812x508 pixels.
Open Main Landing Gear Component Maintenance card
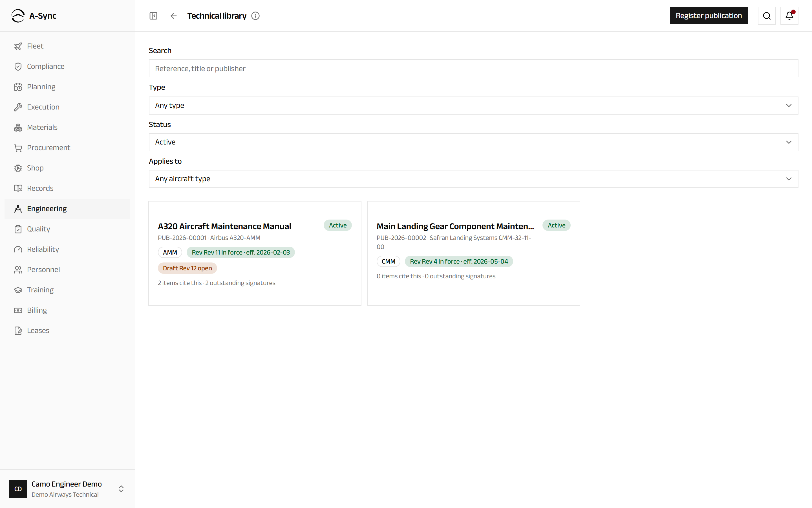[473, 253]
